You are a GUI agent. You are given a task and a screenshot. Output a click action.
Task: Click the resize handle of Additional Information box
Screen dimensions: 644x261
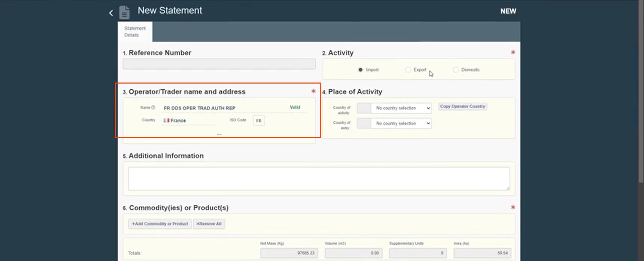pyautogui.click(x=508, y=188)
